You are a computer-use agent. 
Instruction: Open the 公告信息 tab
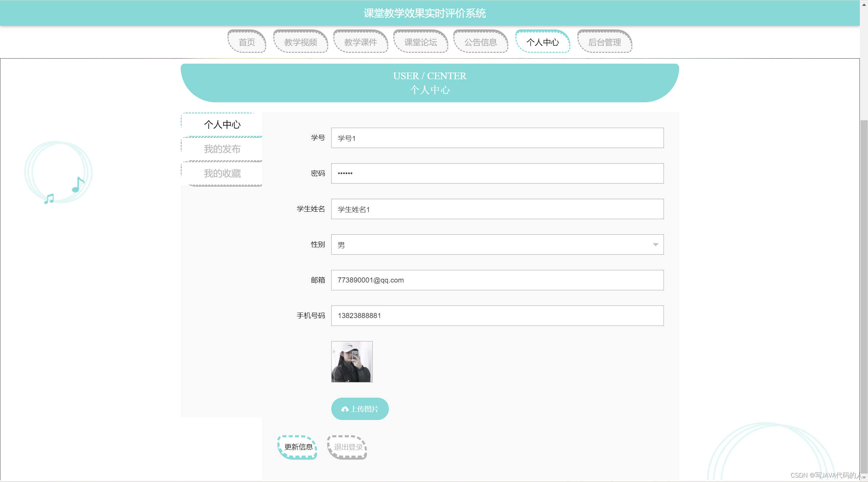pos(481,42)
